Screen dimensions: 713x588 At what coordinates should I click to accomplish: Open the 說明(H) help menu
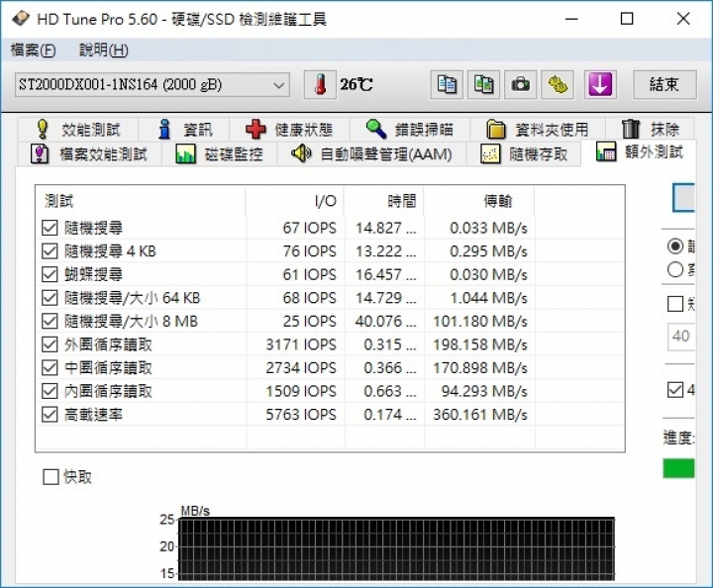104,49
